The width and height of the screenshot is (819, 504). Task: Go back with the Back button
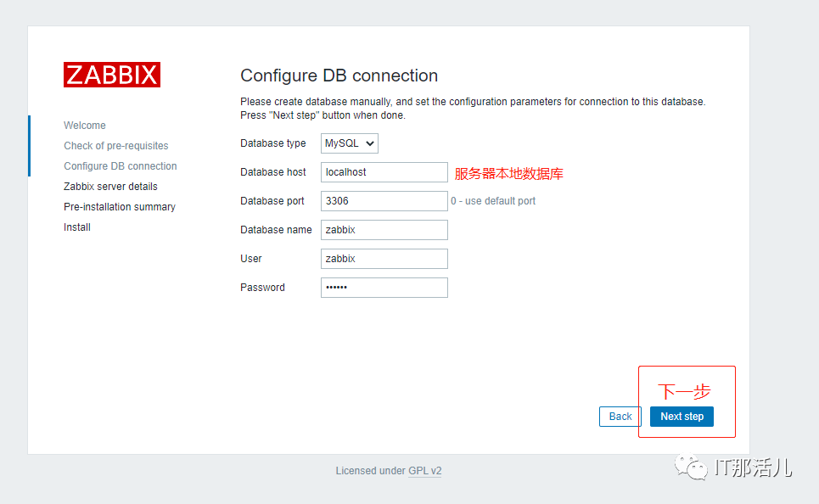[x=620, y=417]
